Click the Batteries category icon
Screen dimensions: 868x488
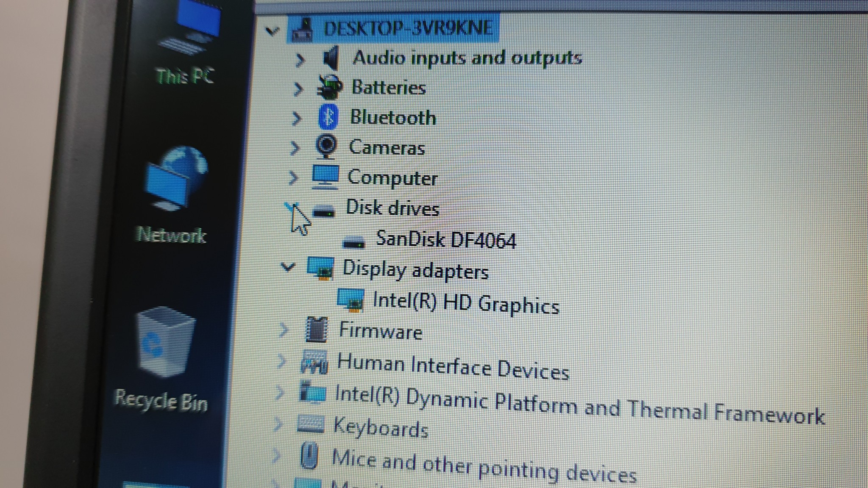[330, 87]
